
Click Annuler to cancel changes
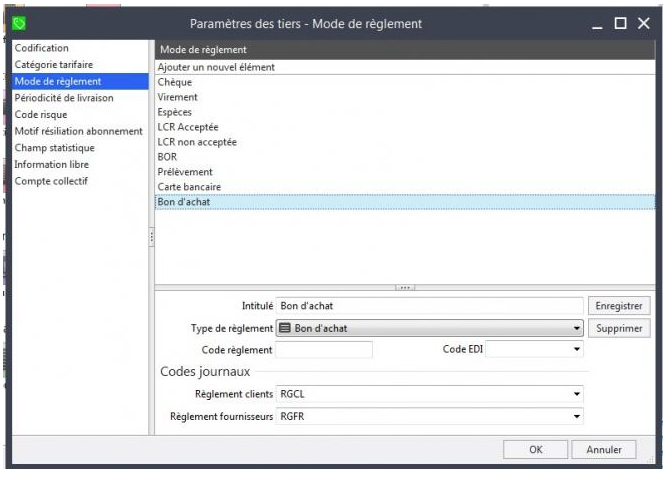tap(603, 450)
